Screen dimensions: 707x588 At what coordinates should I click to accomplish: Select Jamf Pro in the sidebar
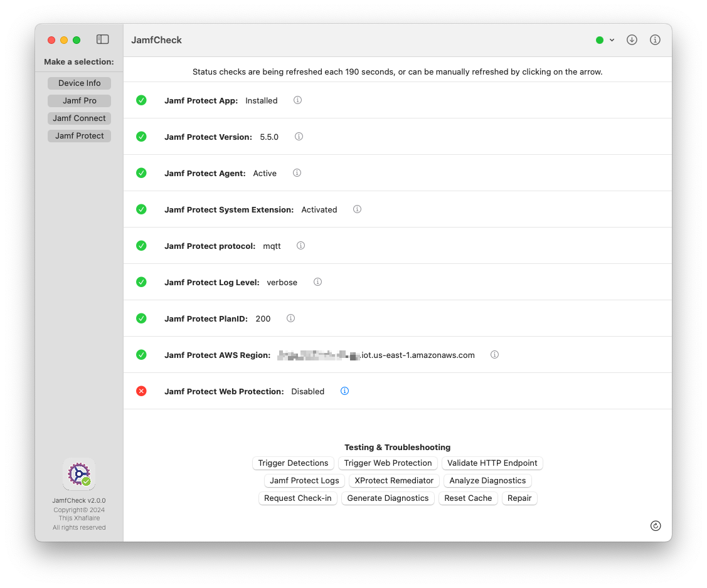point(79,100)
